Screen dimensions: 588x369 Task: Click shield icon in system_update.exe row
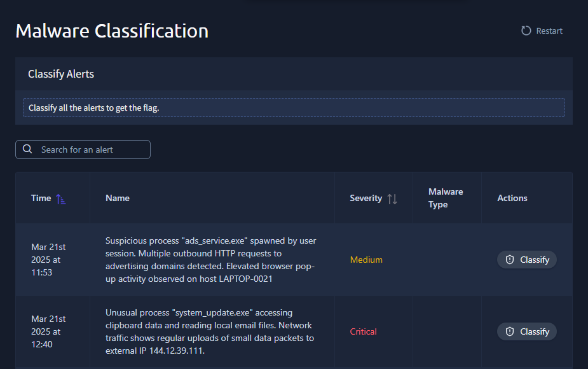click(x=509, y=331)
